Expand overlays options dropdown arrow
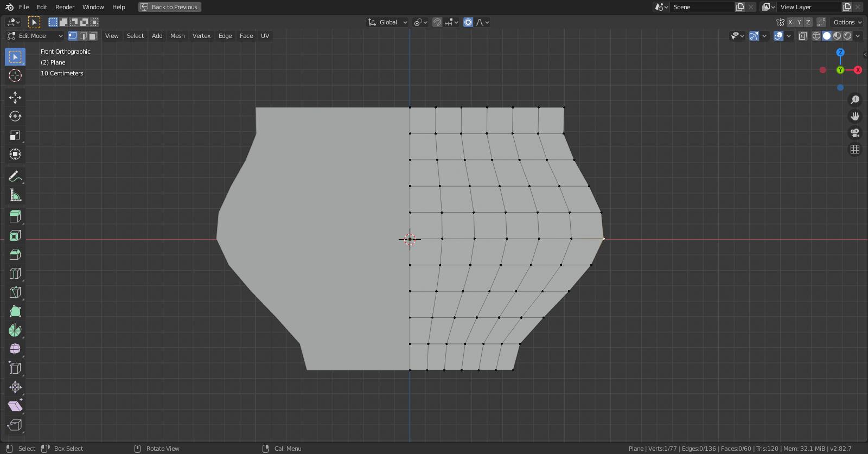Image resolution: width=868 pixels, height=454 pixels. click(789, 36)
